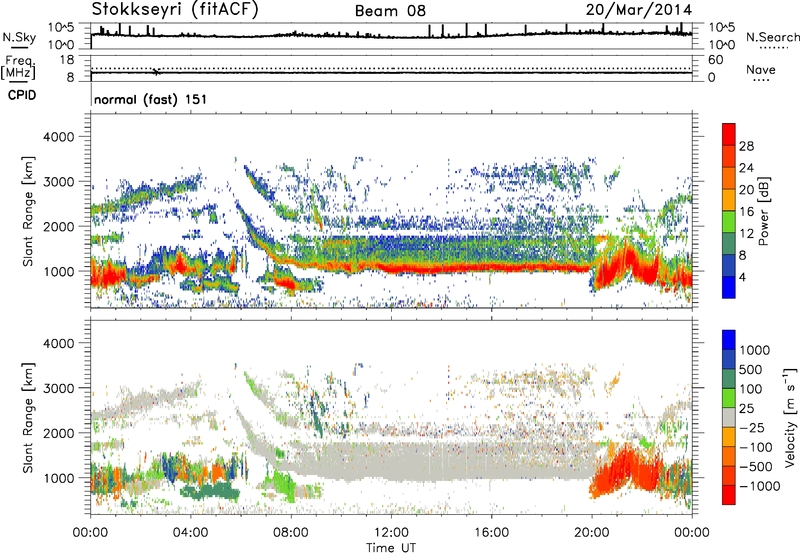Viewport: 800px width, 554px height.
Task: Click the '28' power colorbar tick
Action: tap(746, 146)
